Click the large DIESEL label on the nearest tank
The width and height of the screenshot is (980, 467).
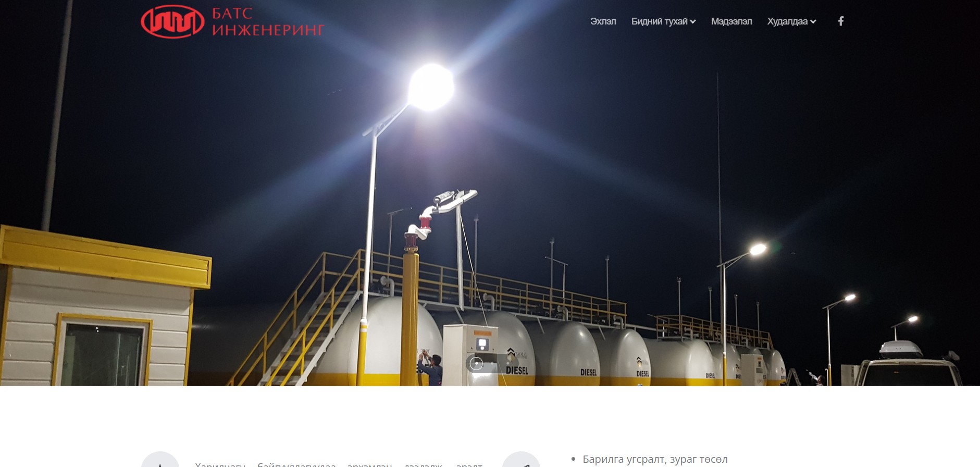coord(517,370)
